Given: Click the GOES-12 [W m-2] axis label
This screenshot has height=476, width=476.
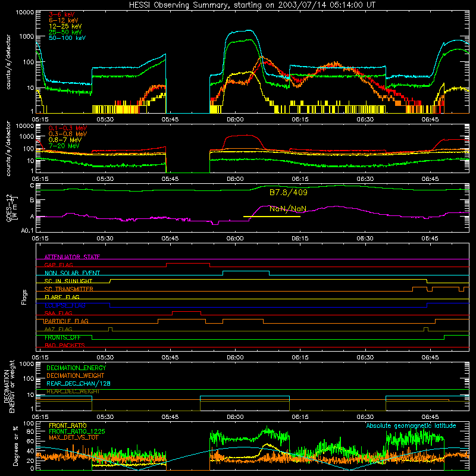Looking at the screenshot, I should [x=11, y=208].
